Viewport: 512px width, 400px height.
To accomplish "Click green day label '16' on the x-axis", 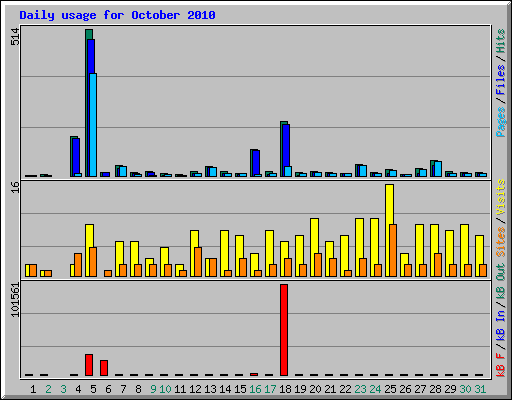I will pyautogui.click(x=255, y=389).
